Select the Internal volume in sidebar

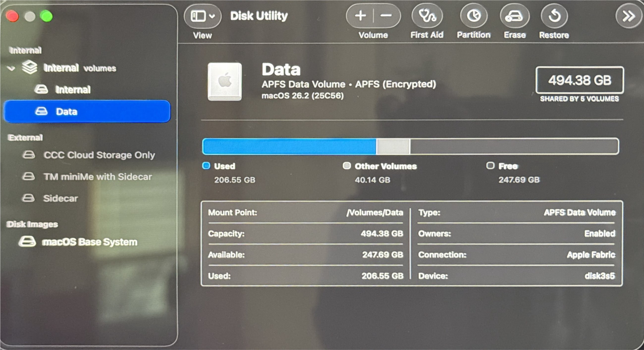point(73,89)
